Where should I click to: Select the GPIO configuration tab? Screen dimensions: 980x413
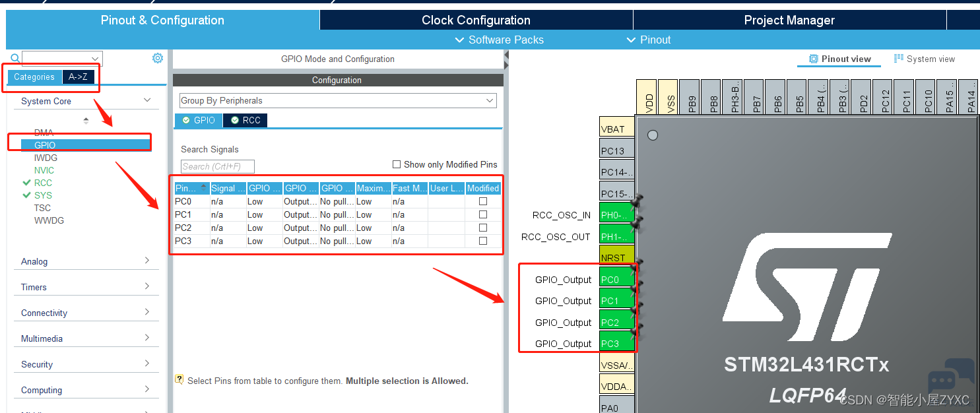click(199, 120)
